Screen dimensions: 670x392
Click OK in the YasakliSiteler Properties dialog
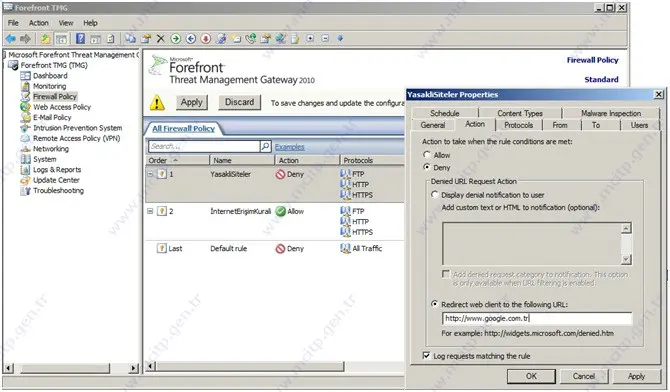(531, 376)
